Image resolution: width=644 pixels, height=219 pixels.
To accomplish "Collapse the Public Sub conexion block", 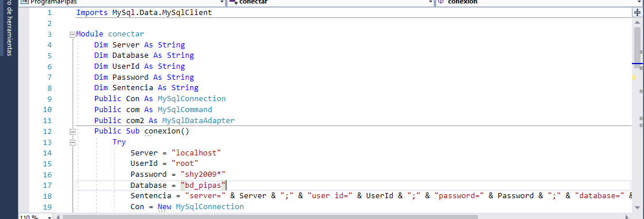I will click(x=73, y=132).
